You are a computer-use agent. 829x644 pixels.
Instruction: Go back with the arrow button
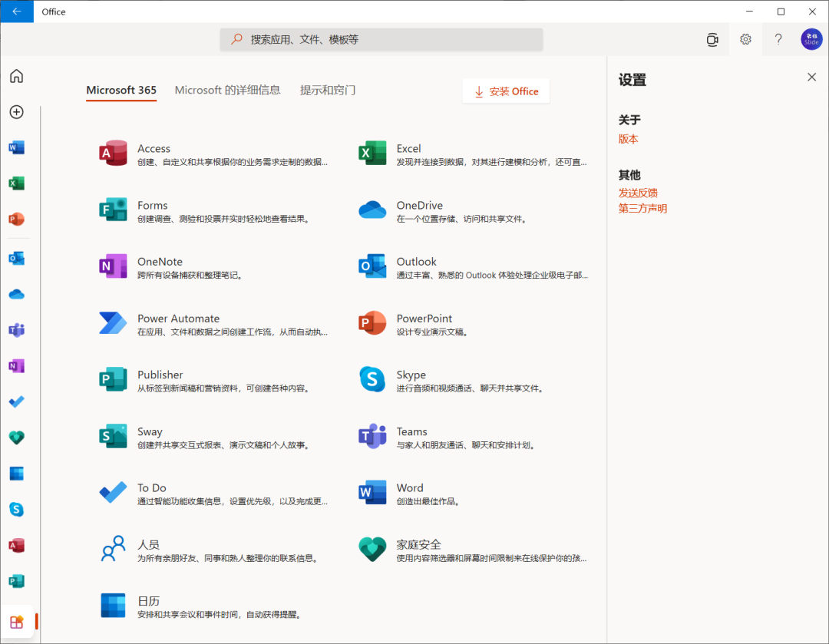[17, 12]
